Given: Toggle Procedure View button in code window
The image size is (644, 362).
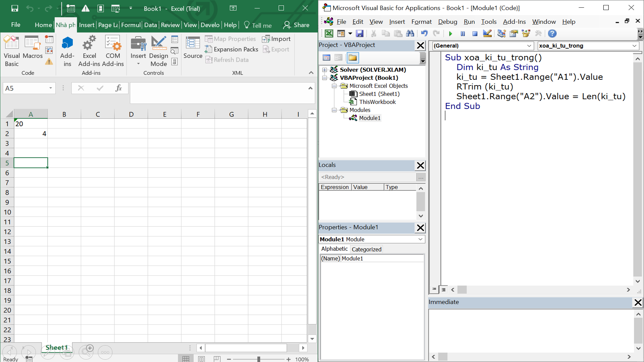Looking at the screenshot, I should [x=434, y=289].
